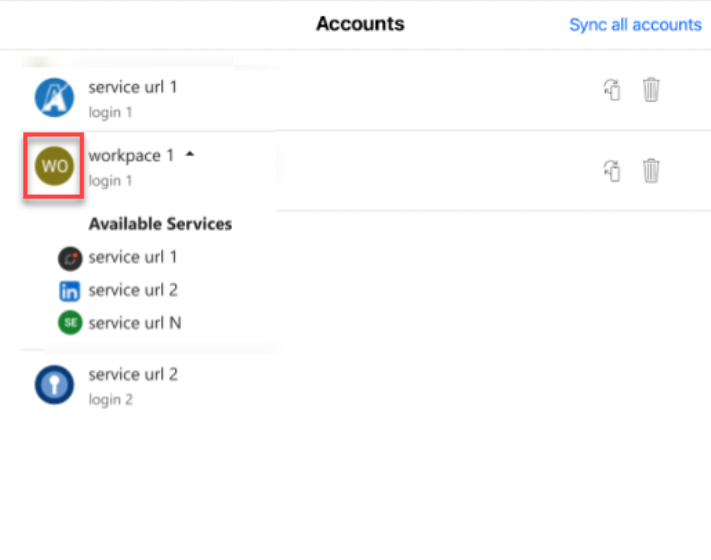711x560 pixels.
Task: Sync the first service url 1 account
Action: click(x=613, y=90)
